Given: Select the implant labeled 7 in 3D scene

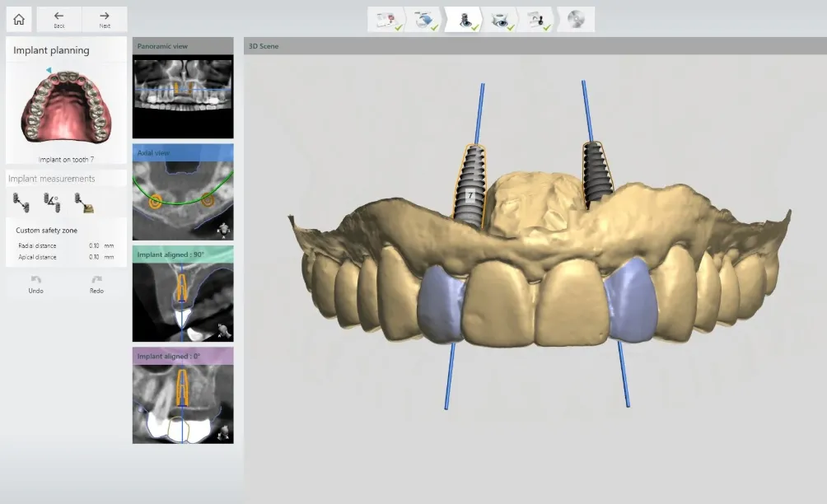Looking at the screenshot, I should click(x=469, y=187).
